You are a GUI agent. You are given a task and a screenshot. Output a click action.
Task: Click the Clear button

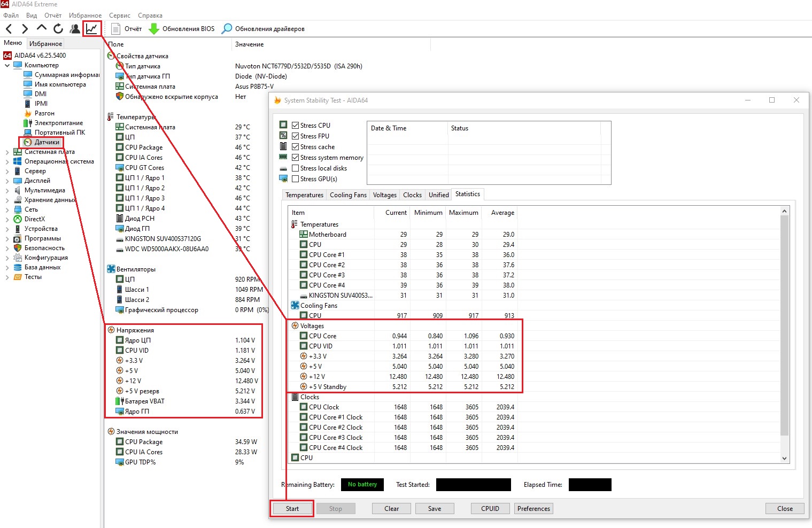click(392, 509)
